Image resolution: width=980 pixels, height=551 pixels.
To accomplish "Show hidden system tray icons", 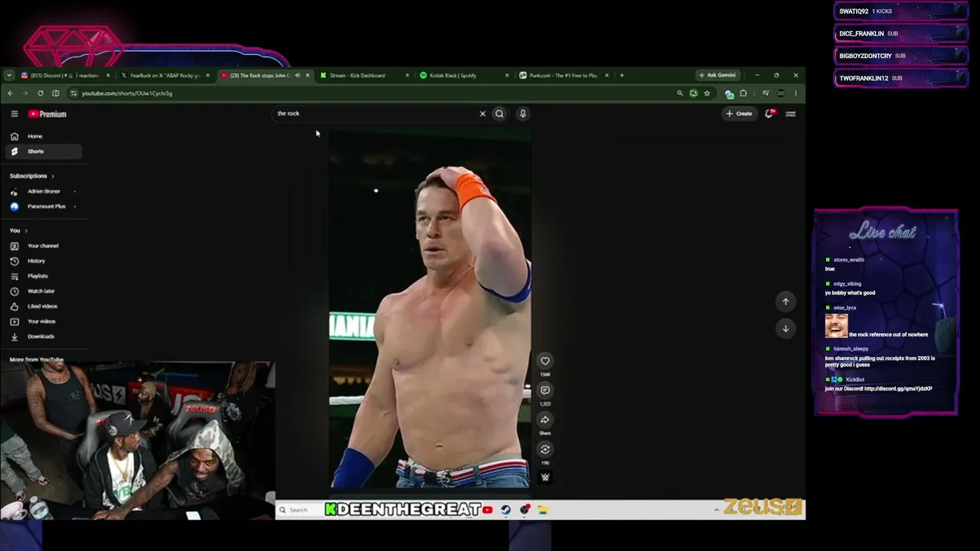I will pyautogui.click(x=717, y=510).
